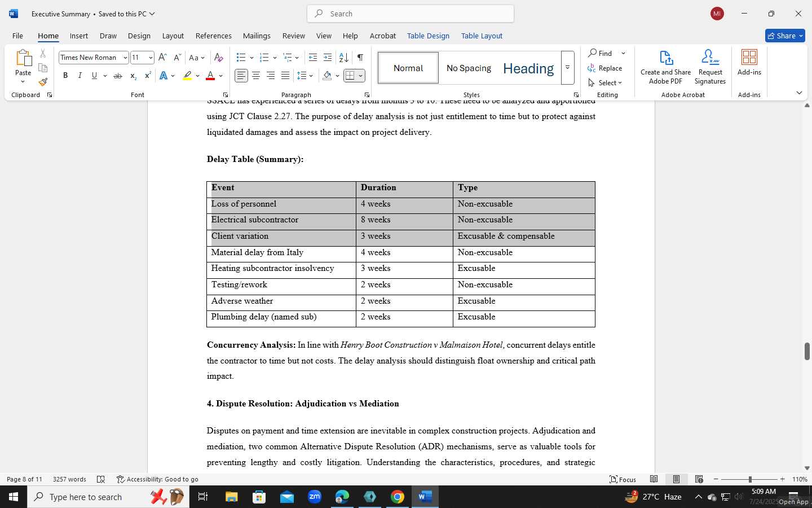Open Zoom app from taskbar
The height and width of the screenshot is (508, 812).
point(315,497)
